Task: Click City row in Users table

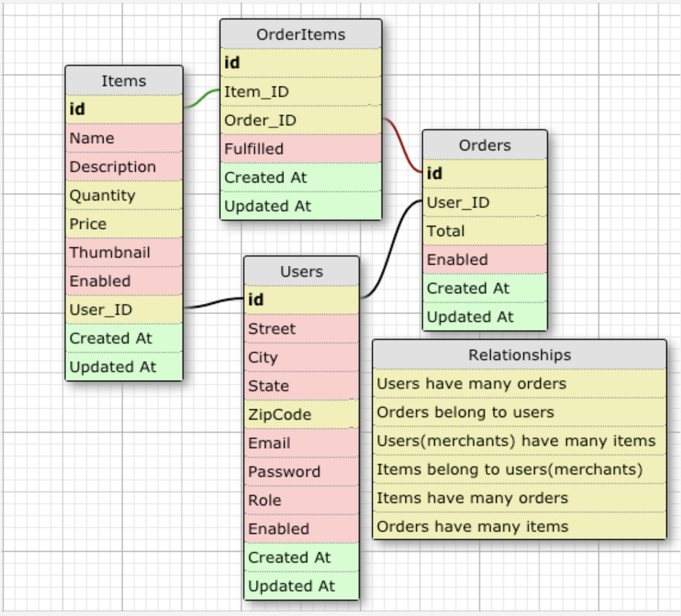Action: click(x=302, y=357)
